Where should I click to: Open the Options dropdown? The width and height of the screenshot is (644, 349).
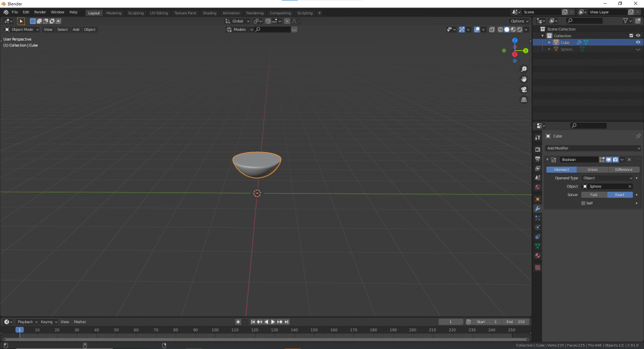[519, 21]
